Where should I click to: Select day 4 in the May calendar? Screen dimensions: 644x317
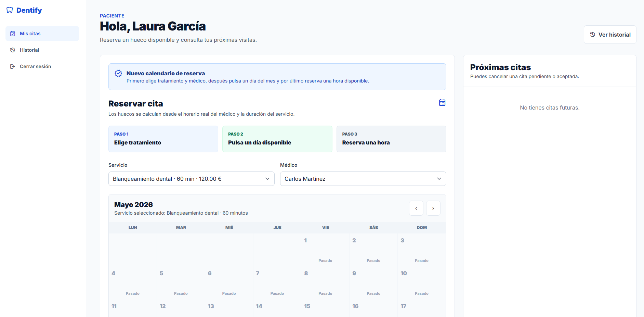tap(133, 283)
